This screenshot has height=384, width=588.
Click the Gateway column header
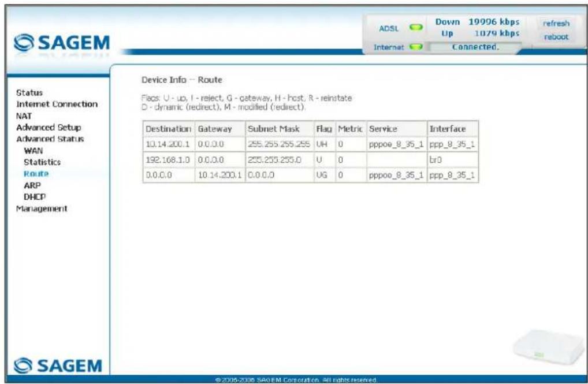tap(220, 129)
